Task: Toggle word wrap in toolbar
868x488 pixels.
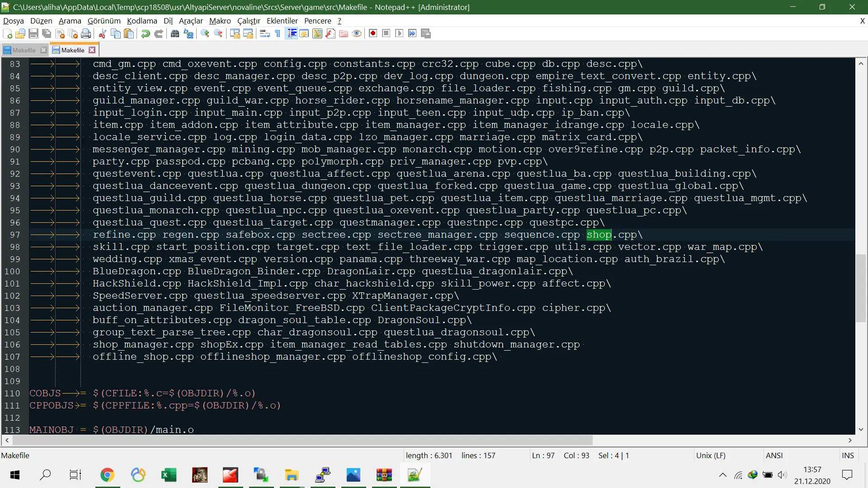Action: point(265,34)
